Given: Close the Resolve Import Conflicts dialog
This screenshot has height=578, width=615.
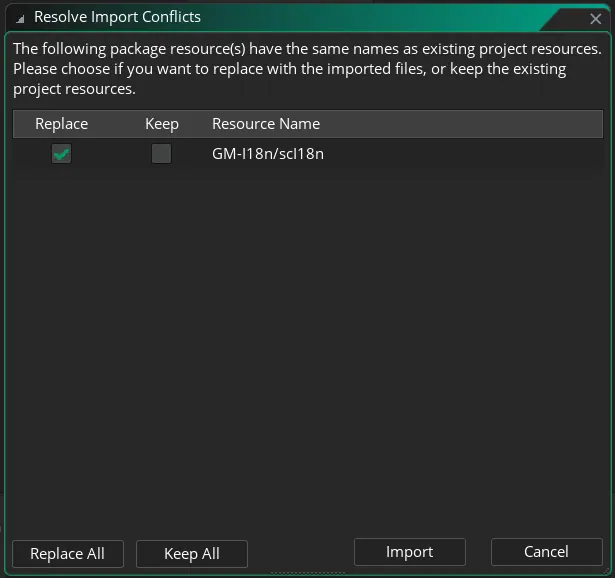Looking at the screenshot, I should coord(595,18).
